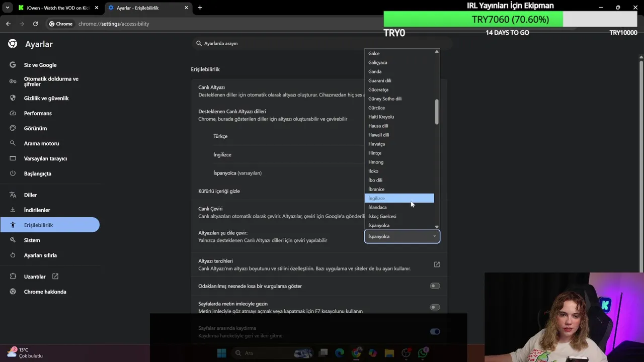The height and width of the screenshot is (362, 644).
Task: Open Altyazı tercihleri external link icon
Action: coord(437,264)
